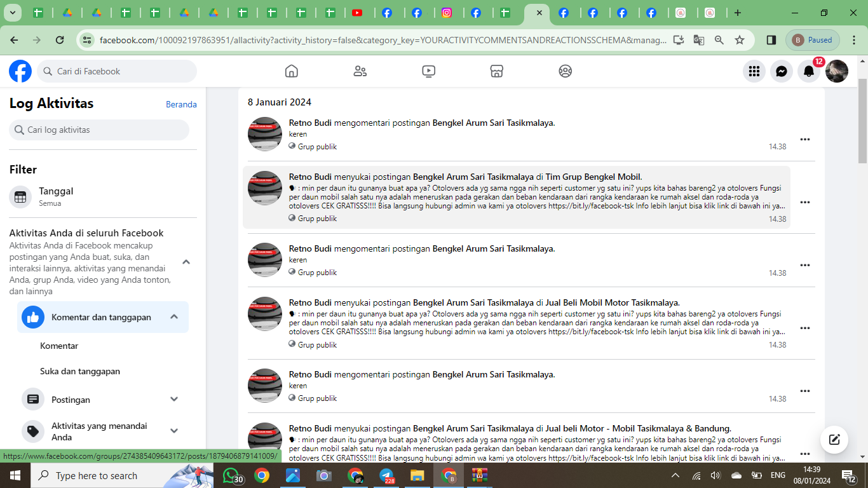Open WhatsApp from the taskbar
The width and height of the screenshot is (868, 488).
tap(233, 475)
